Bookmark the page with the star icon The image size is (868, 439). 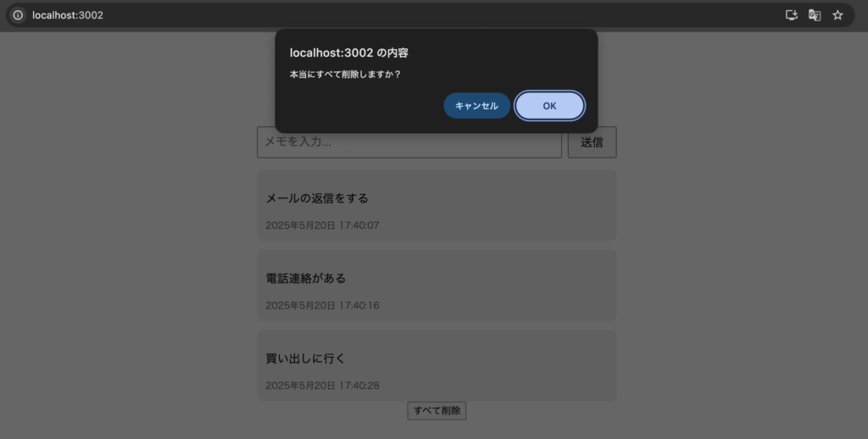[837, 15]
